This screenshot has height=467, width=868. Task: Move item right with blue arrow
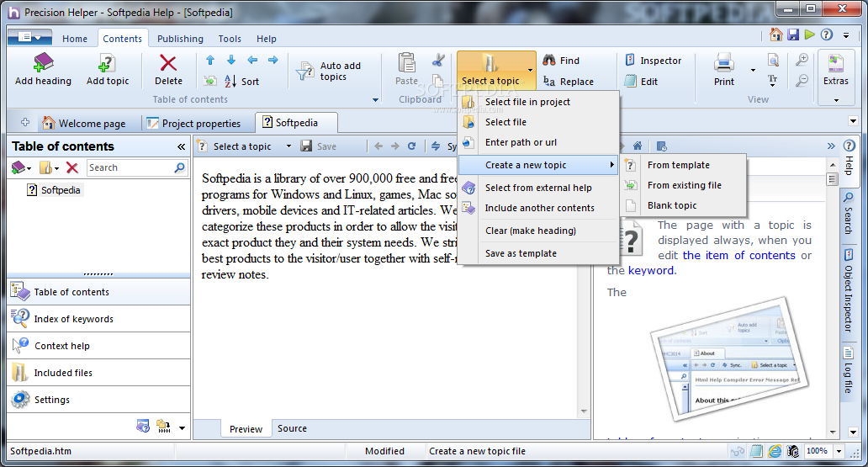click(273, 61)
